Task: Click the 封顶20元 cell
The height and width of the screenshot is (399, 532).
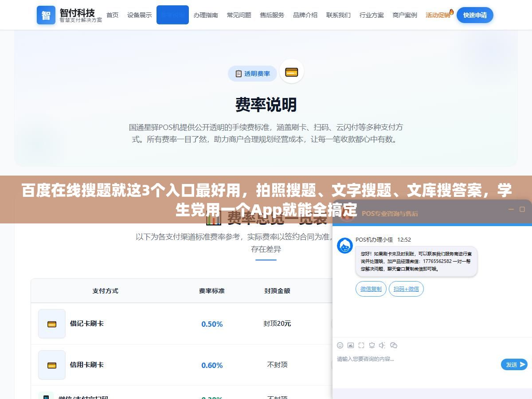Action: [277, 324]
